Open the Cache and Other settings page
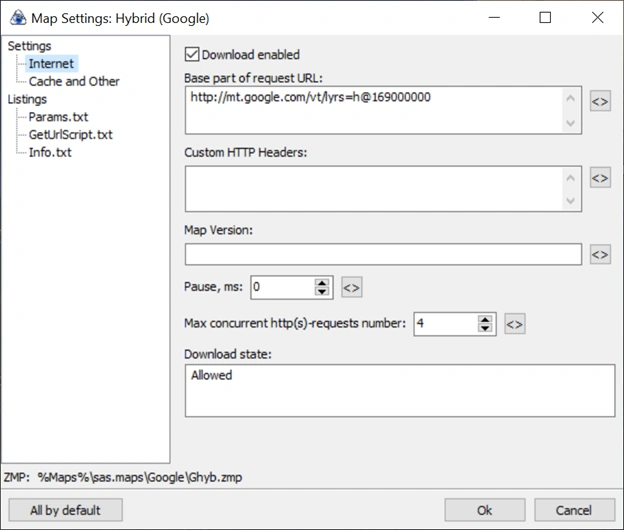Image resolution: width=624 pixels, height=530 pixels. click(x=74, y=81)
